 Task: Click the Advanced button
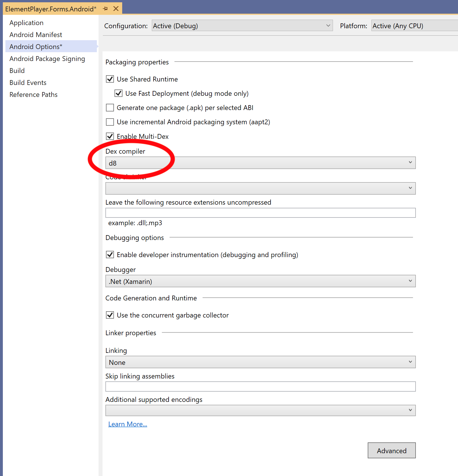tap(392, 451)
